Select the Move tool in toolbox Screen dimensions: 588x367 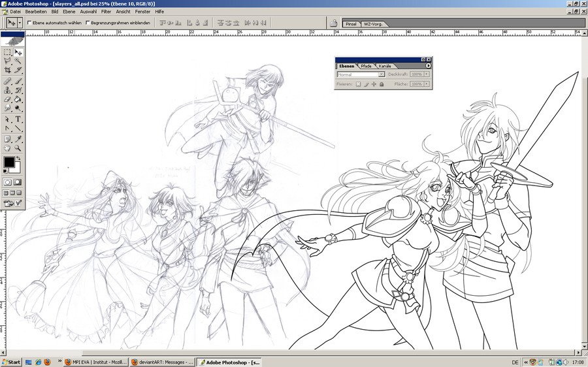pos(18,52)
